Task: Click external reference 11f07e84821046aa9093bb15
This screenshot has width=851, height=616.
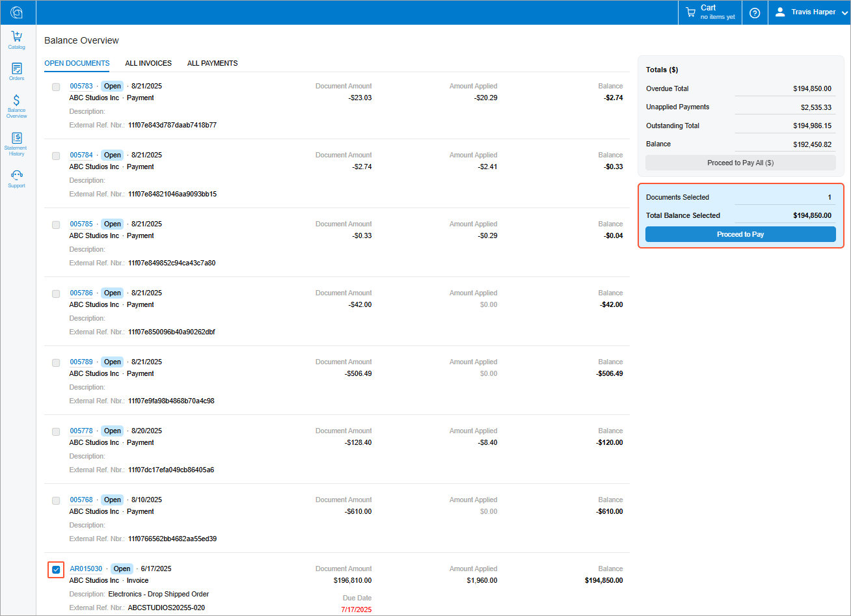Action: coord(172,194)
